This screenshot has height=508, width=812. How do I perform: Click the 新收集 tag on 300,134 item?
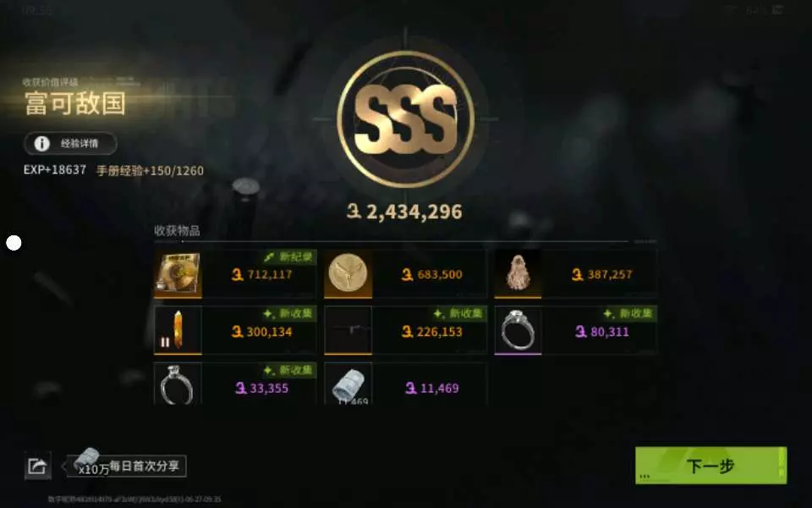click(x=288, y=313)
